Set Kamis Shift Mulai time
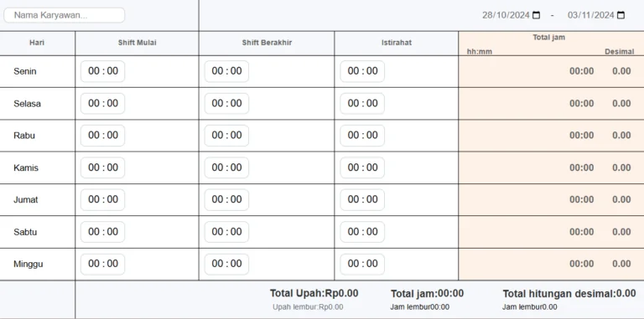 tap(102, 167)
